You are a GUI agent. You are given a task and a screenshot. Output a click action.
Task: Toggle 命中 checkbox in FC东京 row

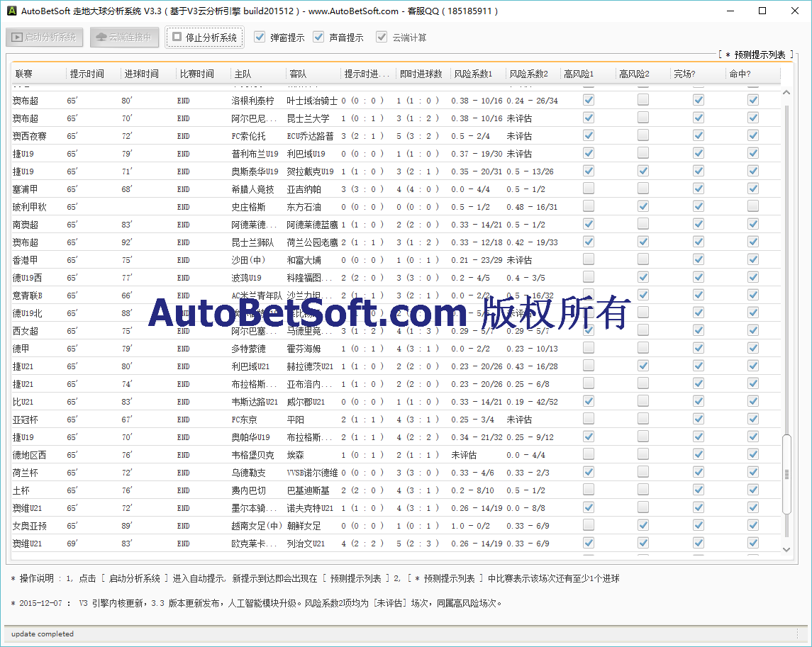click(753, 419)
